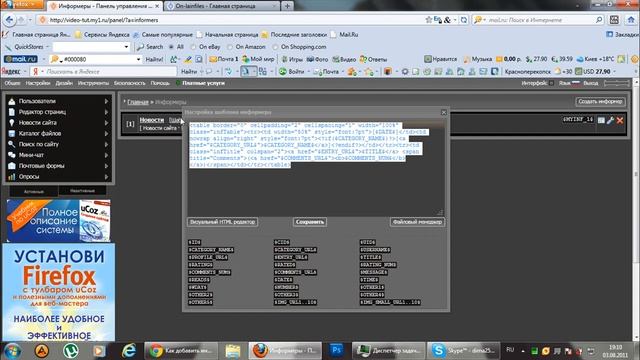
Task: Click the mail.ru logo in the toolbar
Action: coord(20,59)
